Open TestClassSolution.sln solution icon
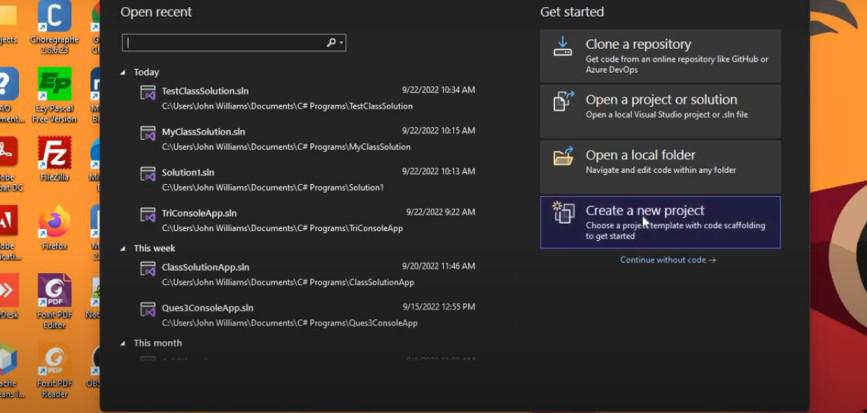The height and width of the screenshot is (413, 867). [x=148, y=92]
